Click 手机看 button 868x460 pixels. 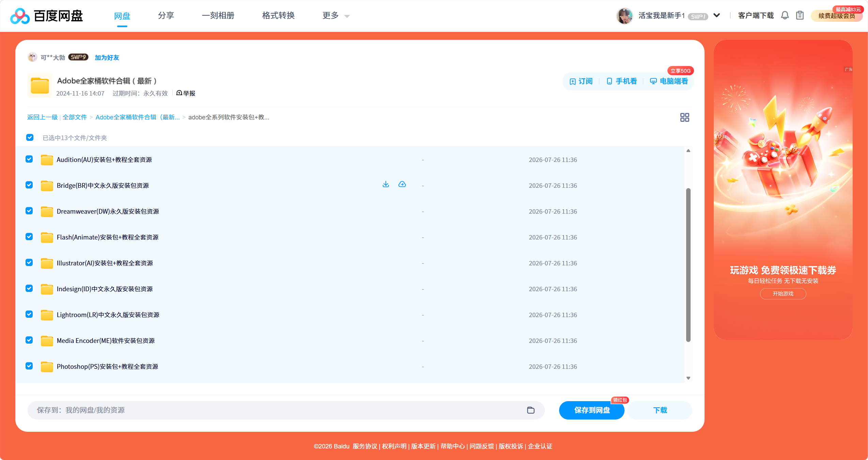coord(622,81)
